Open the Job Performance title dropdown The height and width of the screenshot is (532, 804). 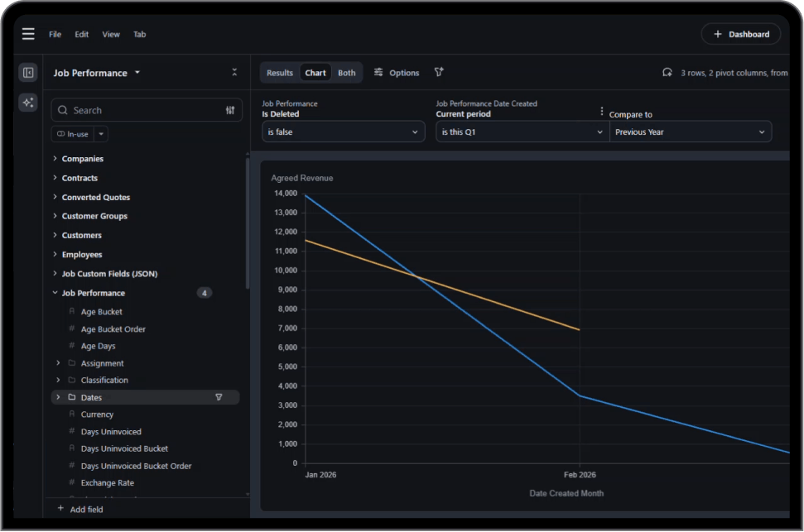tap(137, 73)
